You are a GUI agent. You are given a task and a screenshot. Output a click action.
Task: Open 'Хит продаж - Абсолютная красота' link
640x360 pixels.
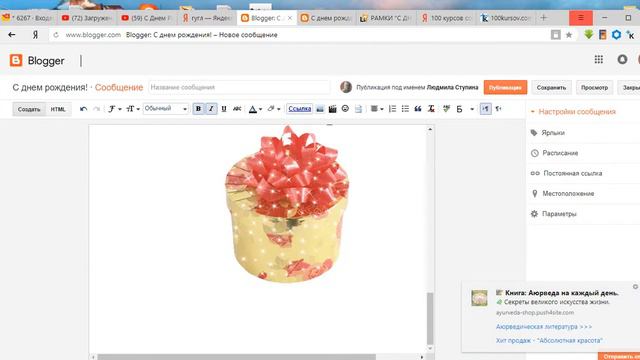click(x=549, y=340)
